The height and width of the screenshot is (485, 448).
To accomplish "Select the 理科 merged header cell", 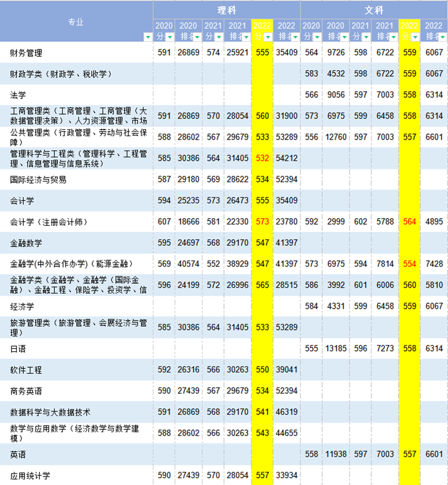I will click(227, 10).
